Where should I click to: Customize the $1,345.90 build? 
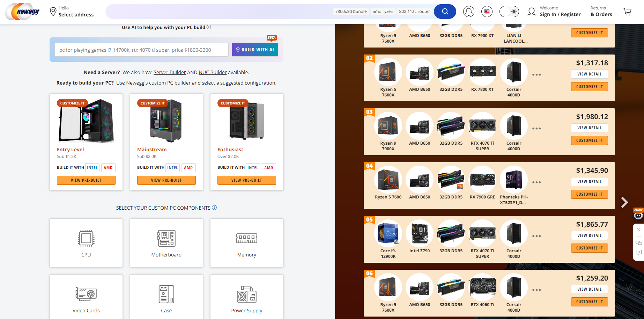[590, 194]
